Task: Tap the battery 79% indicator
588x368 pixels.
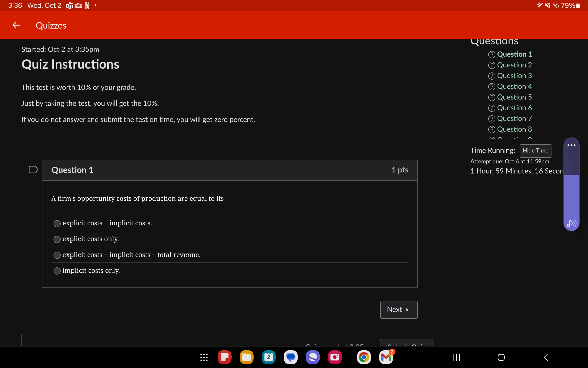Action: point(571,5)
